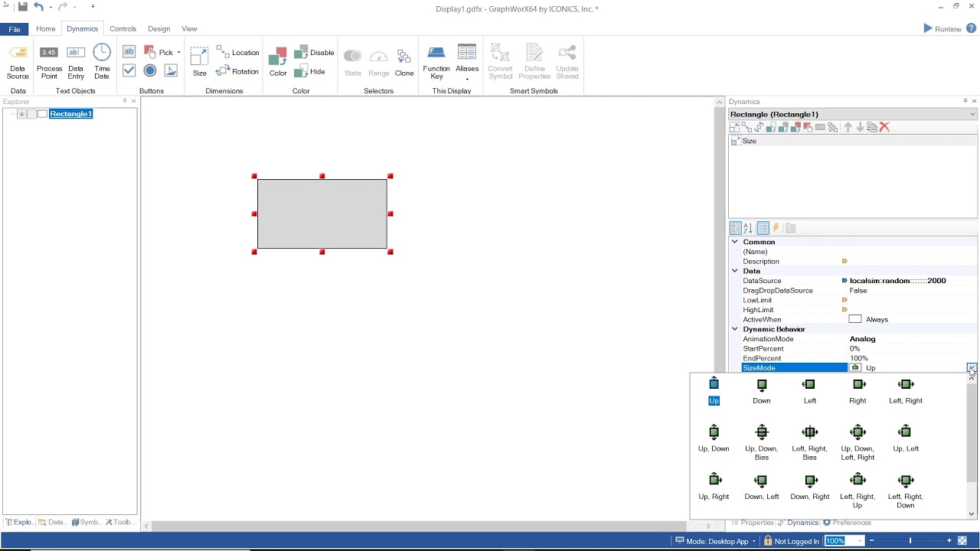The image size is (980, 551).
Task: Open the Mode: Desktop App dropdown
Action: click(754, 542)
